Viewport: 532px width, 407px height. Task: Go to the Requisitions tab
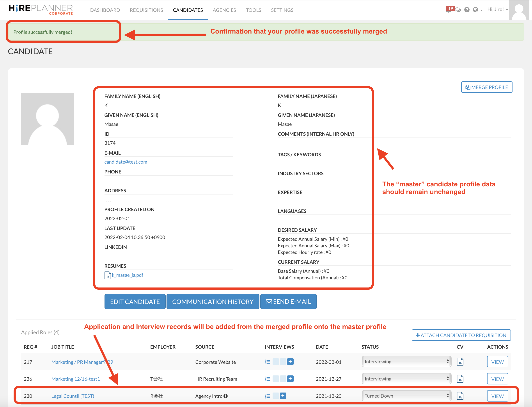(x=146, y=10)
